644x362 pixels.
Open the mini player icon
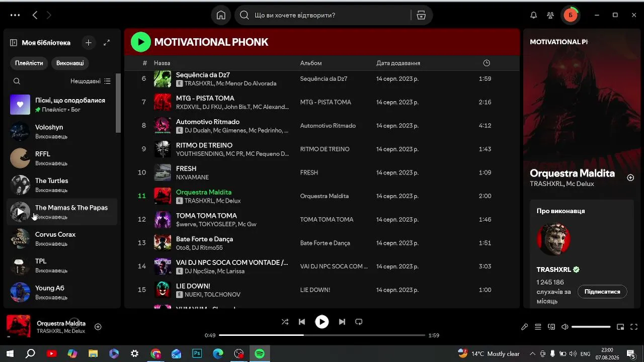coord(620,327)
